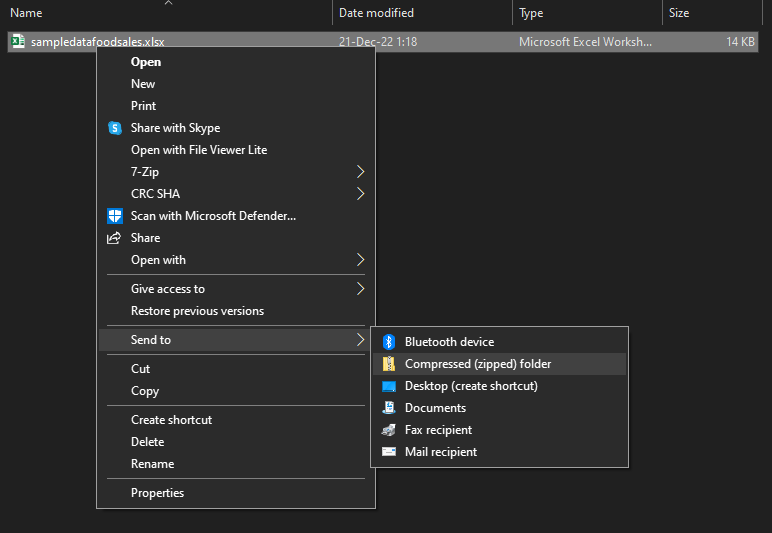The height and width of the screenshot is (533, 772).
Task: Click the Share arrow icon
Action: pyautogui.click(x=114, y=238)
